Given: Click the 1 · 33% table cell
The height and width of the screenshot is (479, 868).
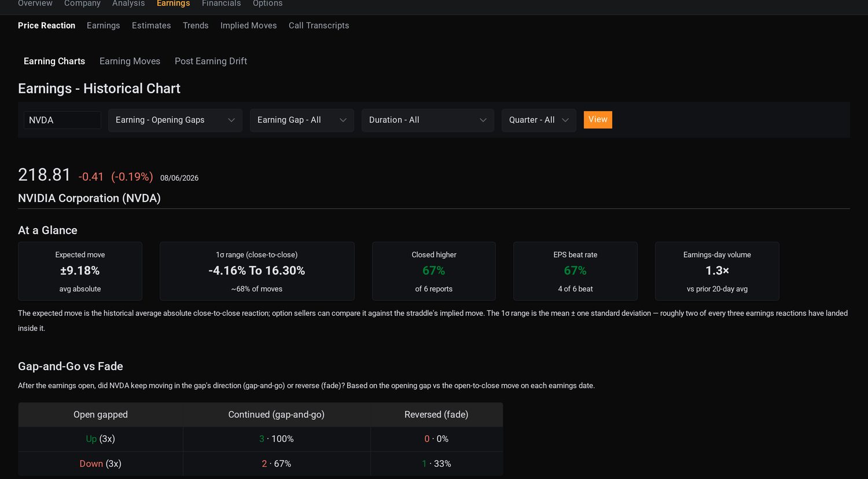Looking at the screenshot, I should [436, 464].
